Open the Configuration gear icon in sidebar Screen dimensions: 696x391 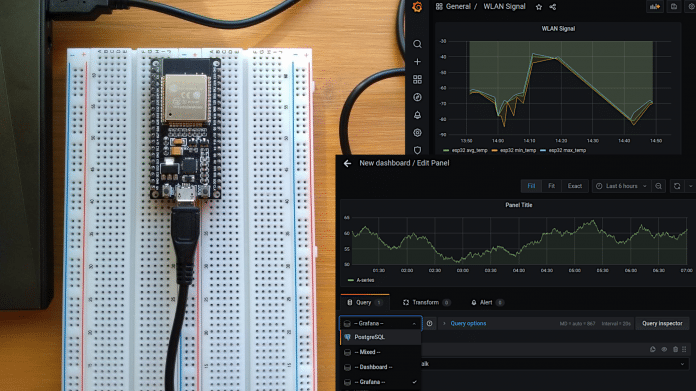[417, 133]
